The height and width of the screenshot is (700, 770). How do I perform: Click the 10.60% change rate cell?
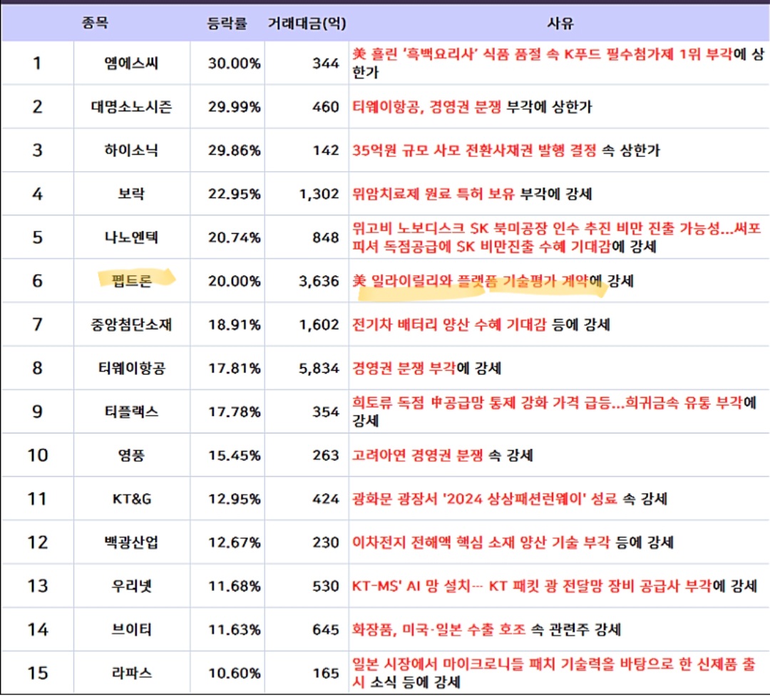click(235, 672)
